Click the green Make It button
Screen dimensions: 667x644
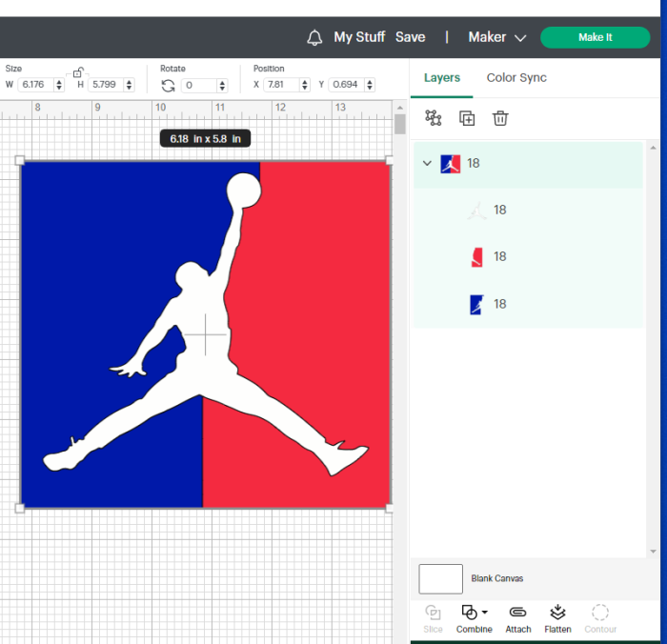[595, 37]
